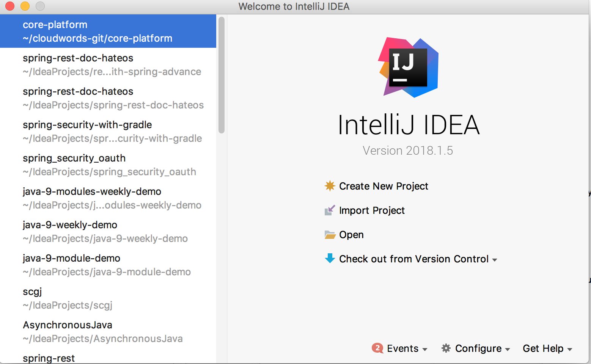Click the Import Project arrow icon
This screenshot has height=364, width=591.
coord(330,210)
